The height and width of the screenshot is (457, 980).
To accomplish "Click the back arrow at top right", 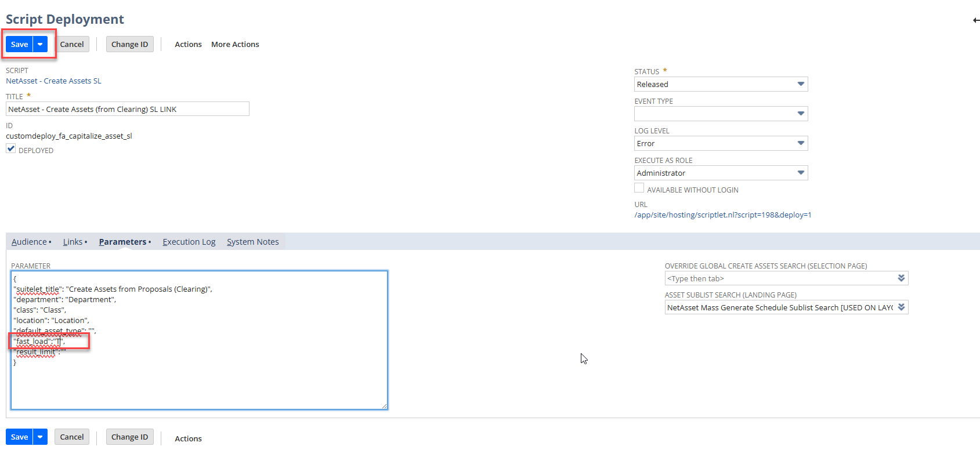I will coord(976,20).
